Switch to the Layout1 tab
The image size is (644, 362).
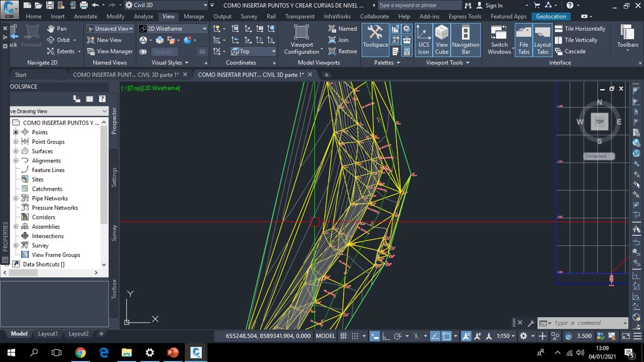coord(48,333)
